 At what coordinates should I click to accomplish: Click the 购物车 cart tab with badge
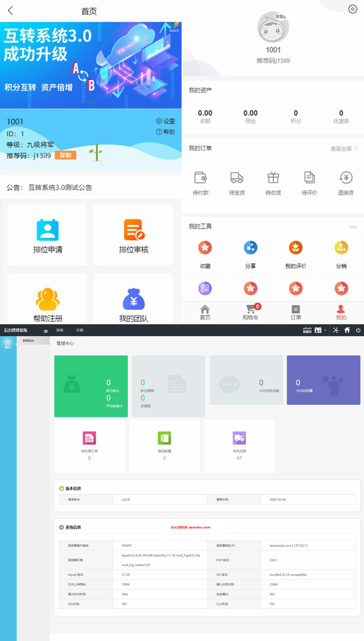[x=250, y=313]
